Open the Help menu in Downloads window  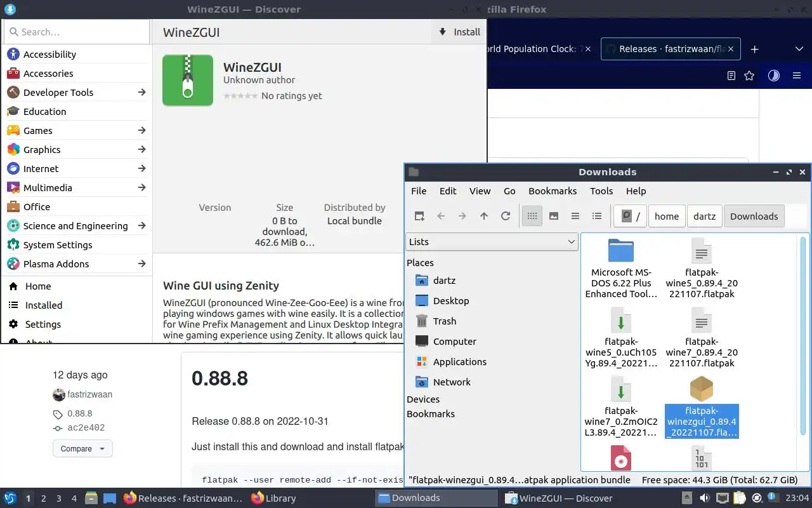pos(636,190)
